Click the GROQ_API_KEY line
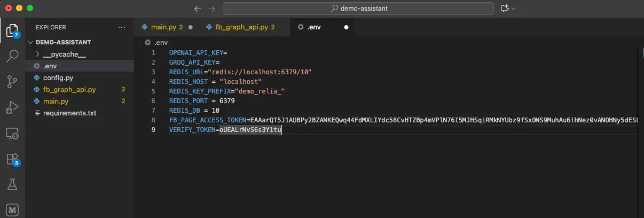 point(194,63)
